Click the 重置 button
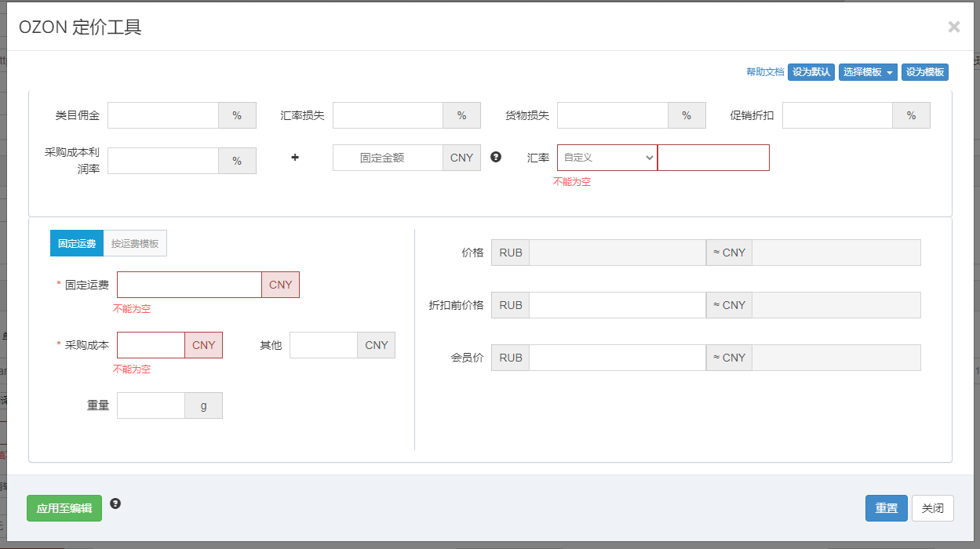Viewport: 980px width, 549px height. pyautogui.click(x=886, y=508)
